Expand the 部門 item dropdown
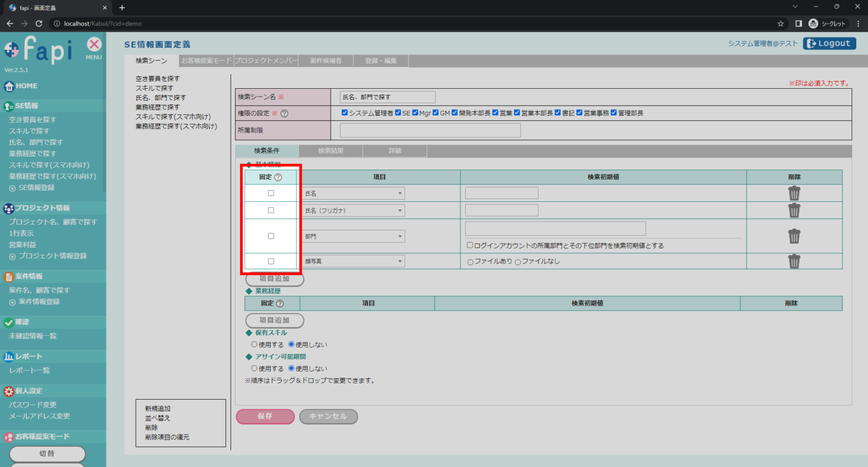This screenshot has width=868, height=467. coord(353,236)
